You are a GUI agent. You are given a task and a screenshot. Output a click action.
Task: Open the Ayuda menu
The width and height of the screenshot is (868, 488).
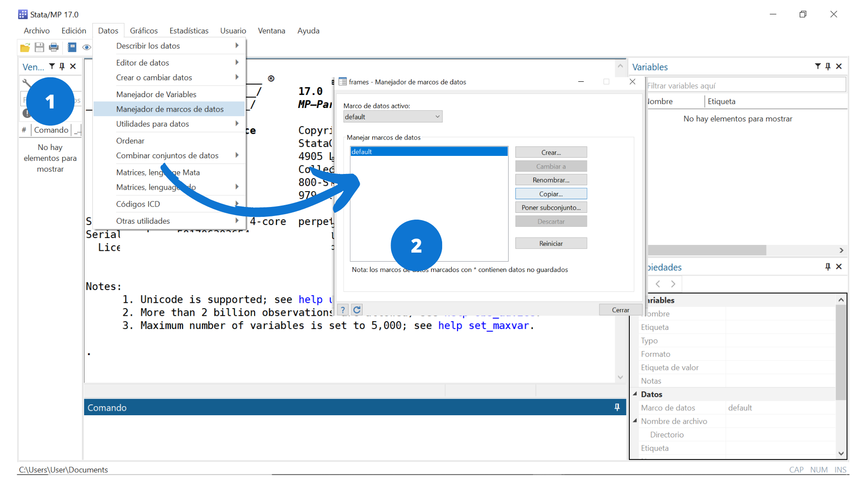pos(308,30)
